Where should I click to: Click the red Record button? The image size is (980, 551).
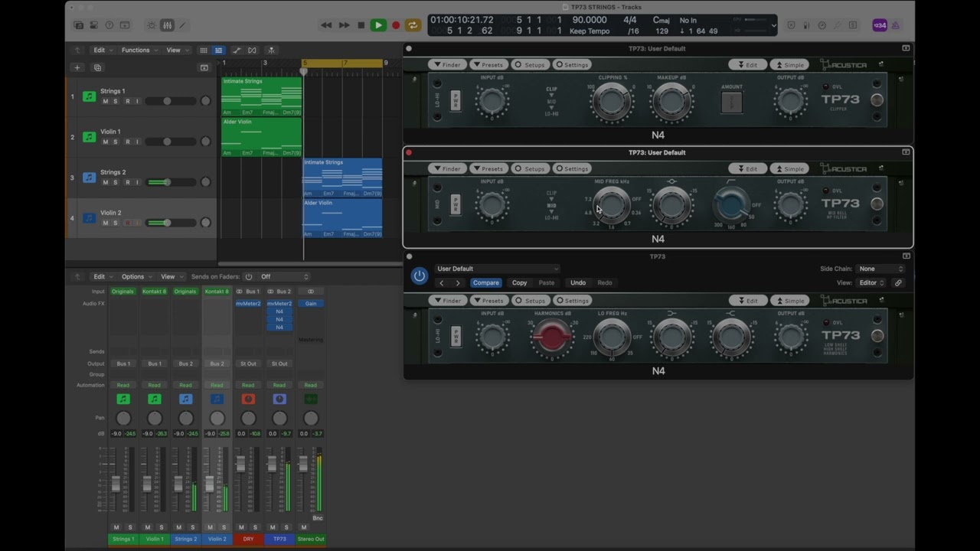pos(396,25)
